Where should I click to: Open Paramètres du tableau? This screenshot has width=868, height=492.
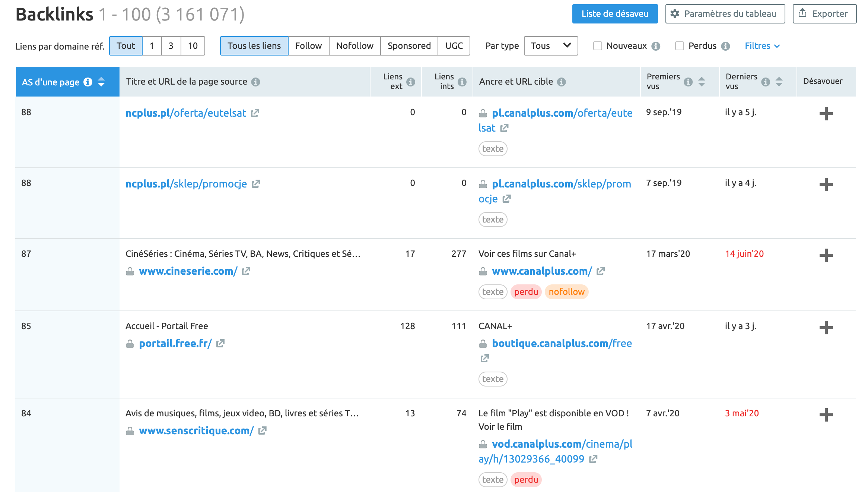pyautogui.click(x=725, y=14)
